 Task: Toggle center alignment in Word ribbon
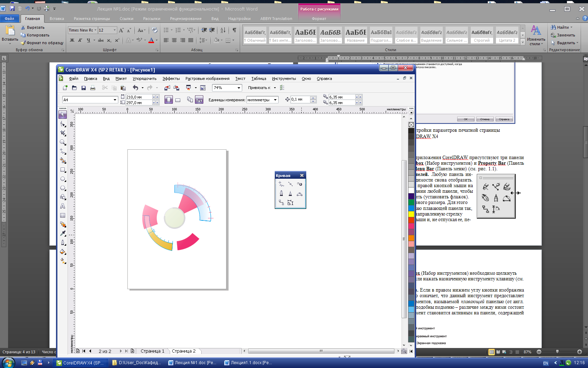point(174,40)
